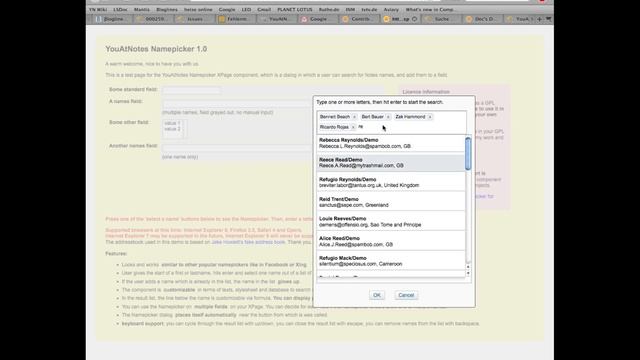Pick Refugio Reynolds/Demo in the list
The width and height of the screenshot is (640, 360).
point(391,182)
